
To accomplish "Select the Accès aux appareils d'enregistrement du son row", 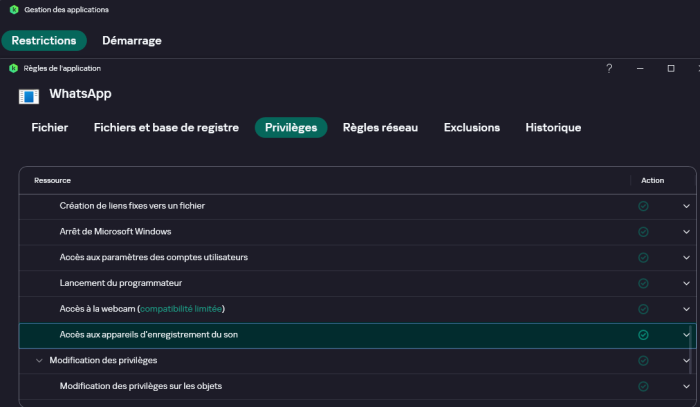I will (x=300, y=335).
